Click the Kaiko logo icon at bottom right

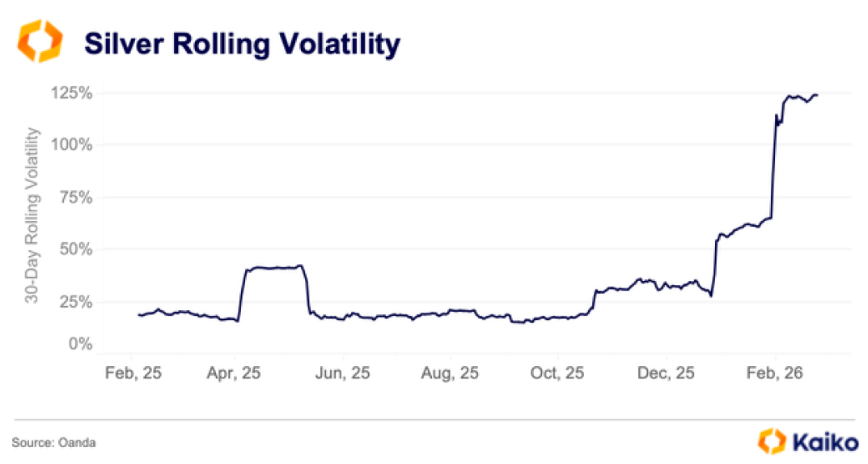coord(773,441)
